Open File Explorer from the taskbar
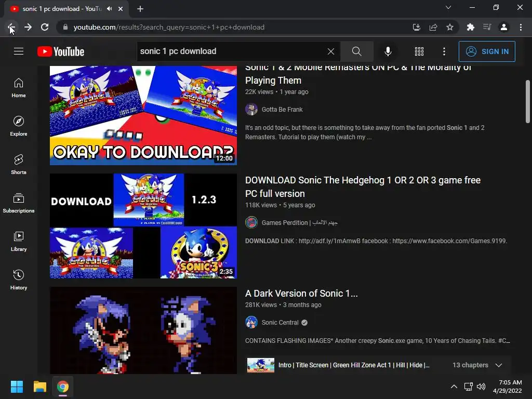The image size is (532, 399). [39, 387]
